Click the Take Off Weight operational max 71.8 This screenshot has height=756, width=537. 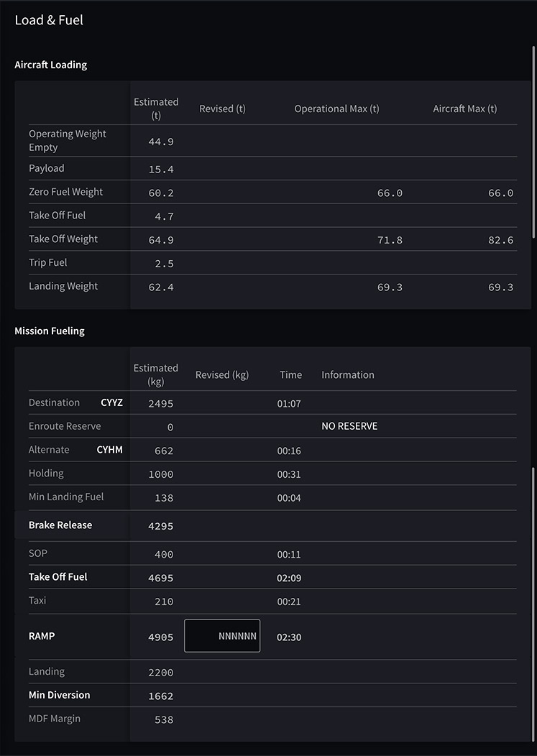pos(390,240)
